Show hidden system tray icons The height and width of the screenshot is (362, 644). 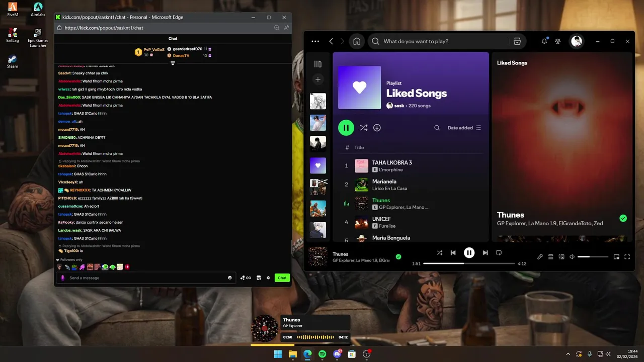point(568,354)
